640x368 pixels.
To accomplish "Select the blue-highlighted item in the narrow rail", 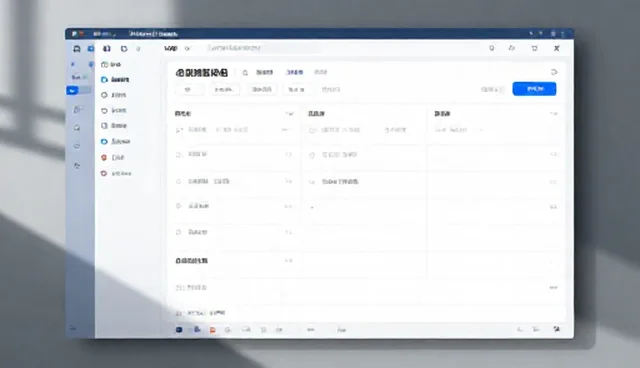I will coord(72,91).
